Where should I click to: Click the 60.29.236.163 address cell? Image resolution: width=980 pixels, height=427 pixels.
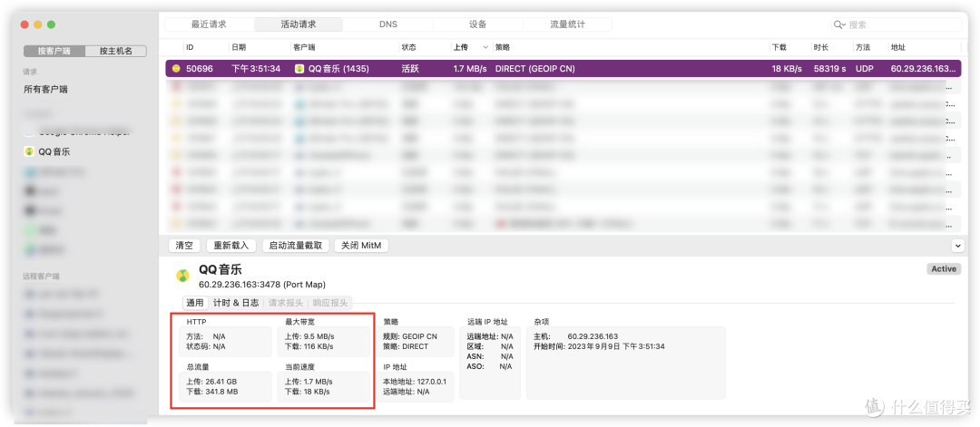click(923, 69)
